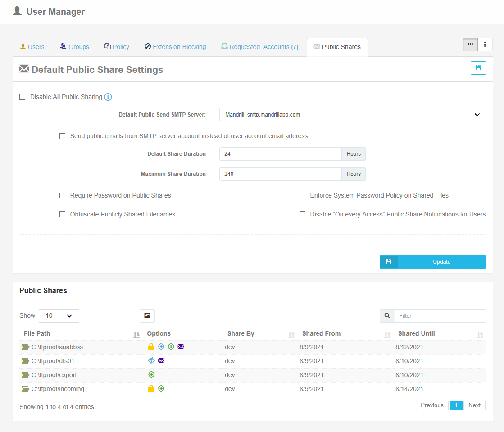Image resolution: width=504 pixels, height=432 pixels.
Task: Open the Requested Accounts tab
Action: pos(260,47)
